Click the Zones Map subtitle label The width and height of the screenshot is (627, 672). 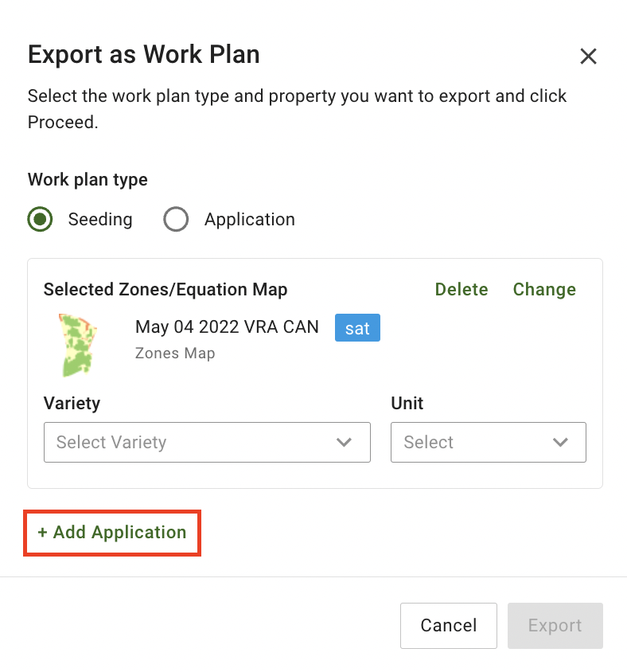pos(175,353)
